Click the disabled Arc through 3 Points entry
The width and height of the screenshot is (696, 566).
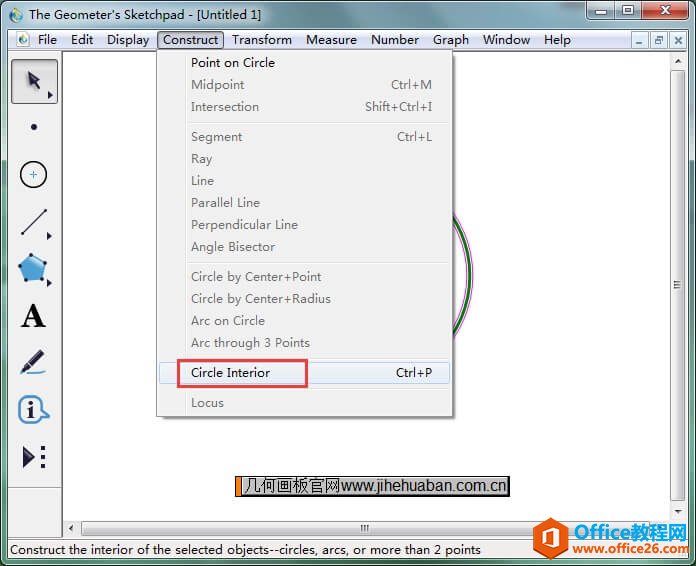click(304, 342)
